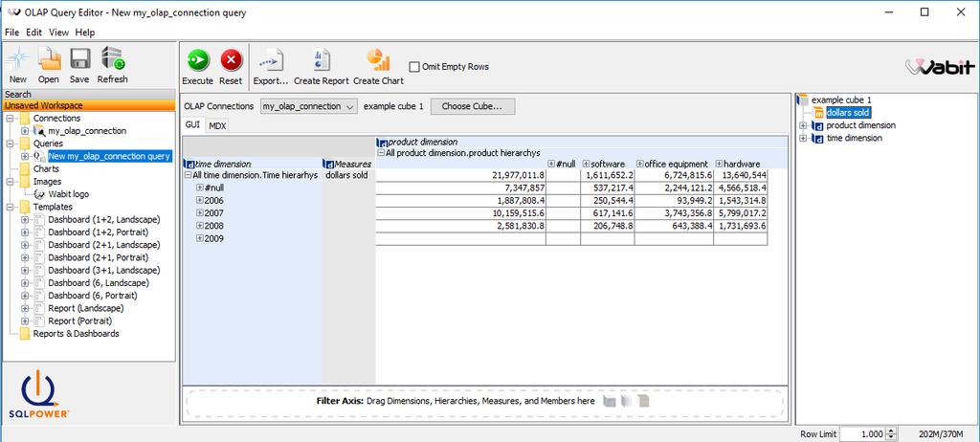980x442 pixels.
Task: Expand the 2008 time row
Action: [x=199, y=226]
